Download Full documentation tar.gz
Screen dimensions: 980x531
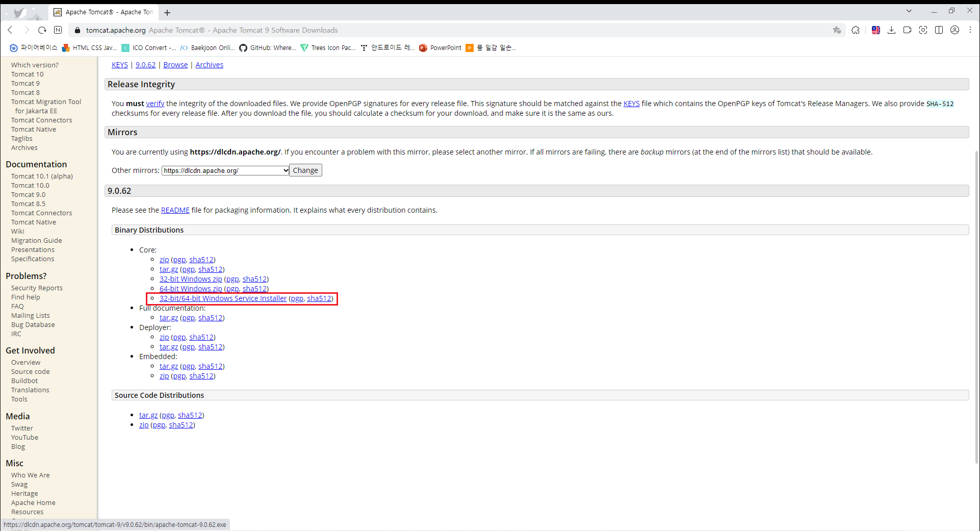(169, 318)
